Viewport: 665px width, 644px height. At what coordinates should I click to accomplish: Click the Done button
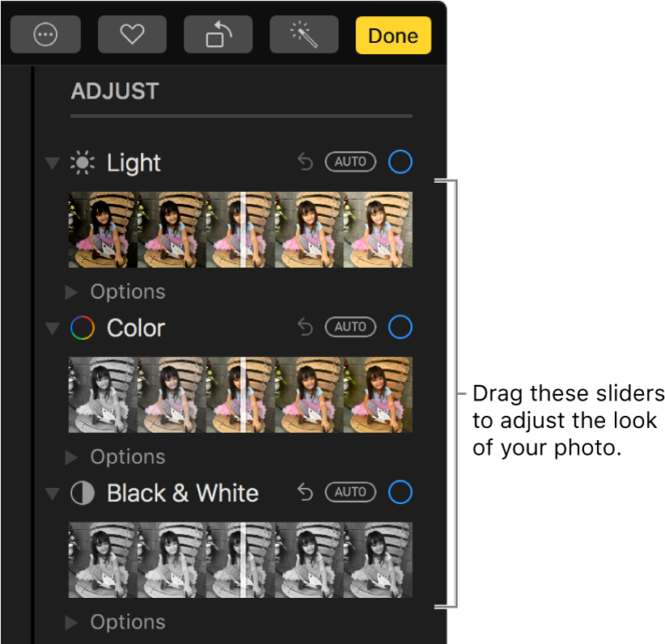click(x=393, y=35)
